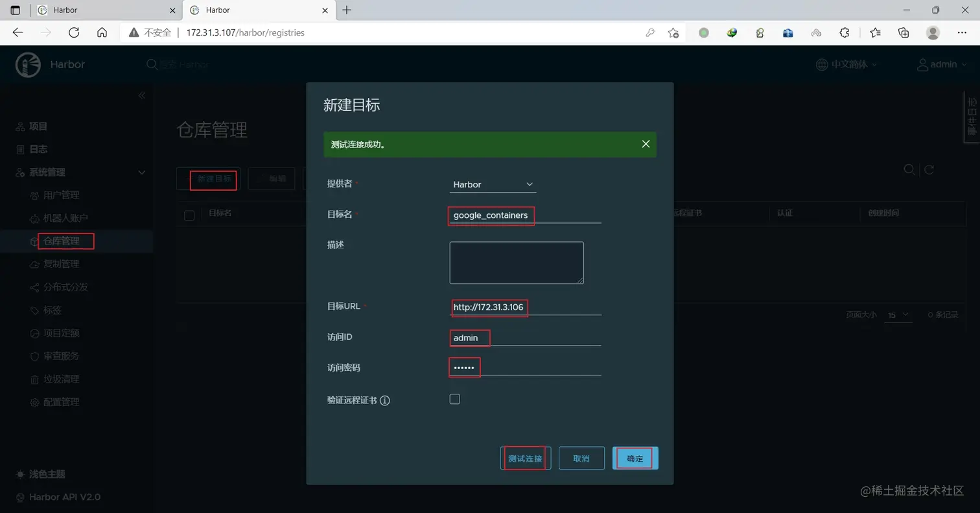Confirm with the 确定 button
This screenshot has width=980, height=513.
[635, 458]
